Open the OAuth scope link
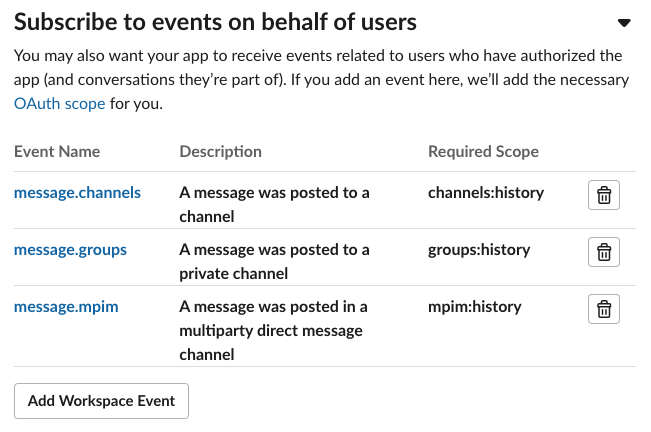This screenshot has width=651, height=432. pyautogui.click(x=59, y=103)
